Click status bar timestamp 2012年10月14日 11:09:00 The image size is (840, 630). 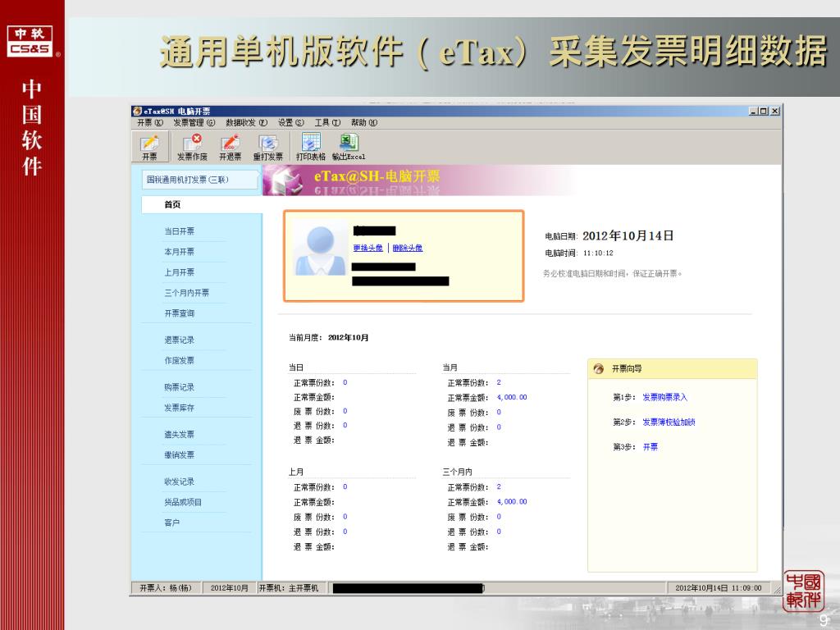[718, 587]
